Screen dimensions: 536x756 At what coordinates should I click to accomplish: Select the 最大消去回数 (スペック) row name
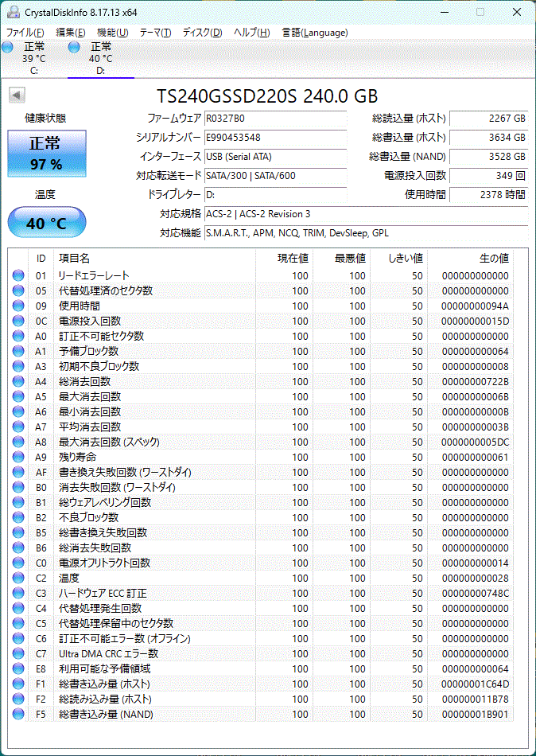pos(109,442)
